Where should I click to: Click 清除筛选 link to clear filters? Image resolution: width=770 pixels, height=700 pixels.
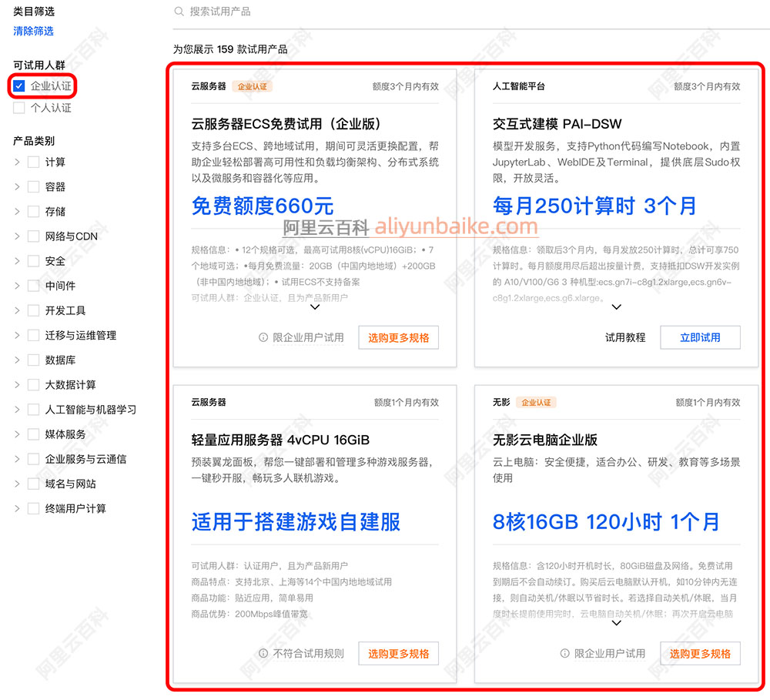pyautogui.click(x=33, y=31)
